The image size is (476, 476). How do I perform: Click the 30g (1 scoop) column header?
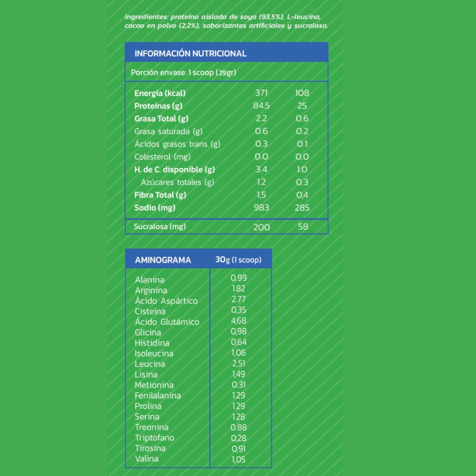pyautogui.click(x=238, y=260)
